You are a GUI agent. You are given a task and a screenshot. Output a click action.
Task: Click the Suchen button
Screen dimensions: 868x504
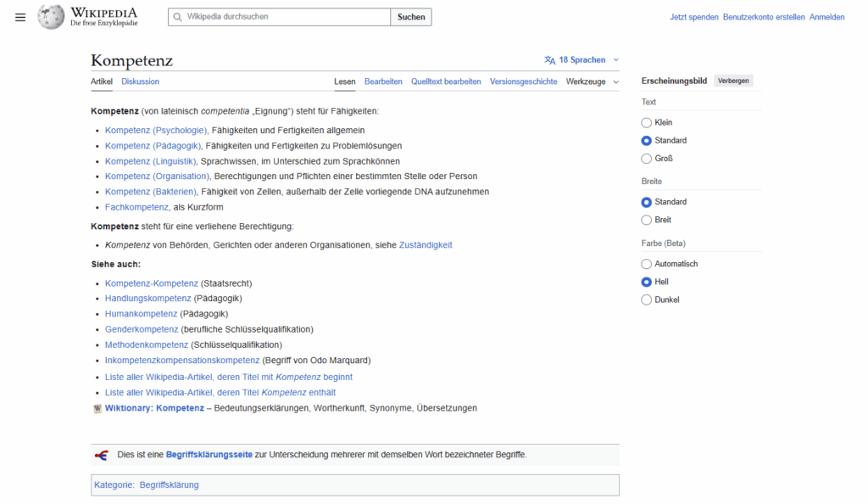(x=410, y=16)
